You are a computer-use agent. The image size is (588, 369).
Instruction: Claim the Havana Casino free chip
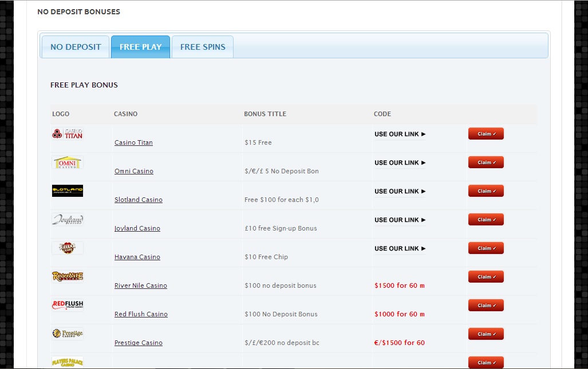[486, 248]
